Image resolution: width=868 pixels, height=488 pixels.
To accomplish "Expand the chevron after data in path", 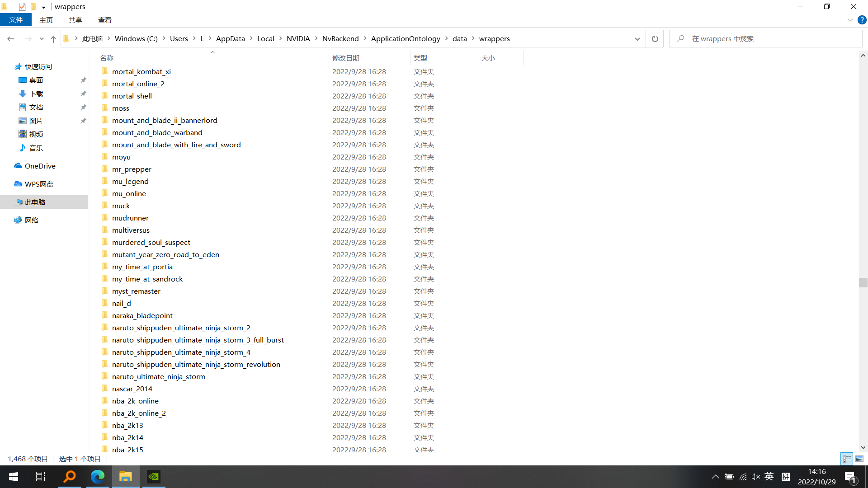I will click(x=473, y=39).
